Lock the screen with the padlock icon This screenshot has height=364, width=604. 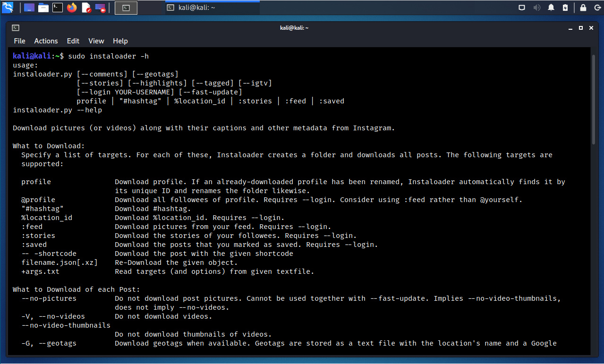[x=583, y=8]
